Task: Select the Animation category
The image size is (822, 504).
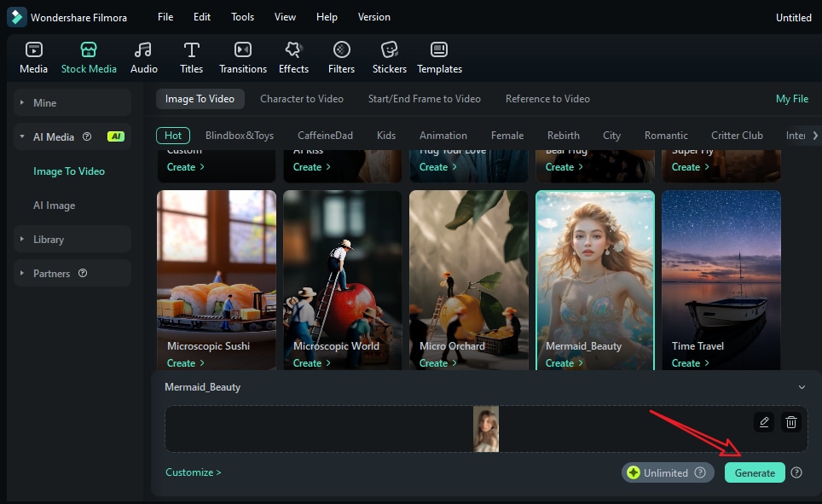Action: pyautogui.click(x=443, y=136)
